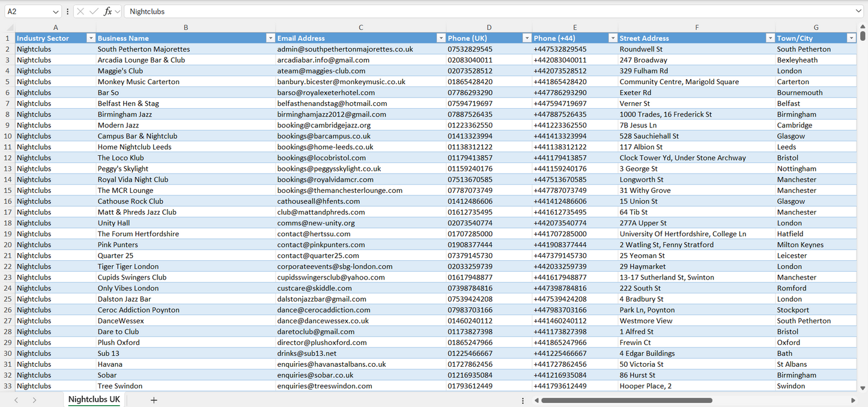
Task: Select column G header
Action: pyautogui.click(x=816, y=28)
